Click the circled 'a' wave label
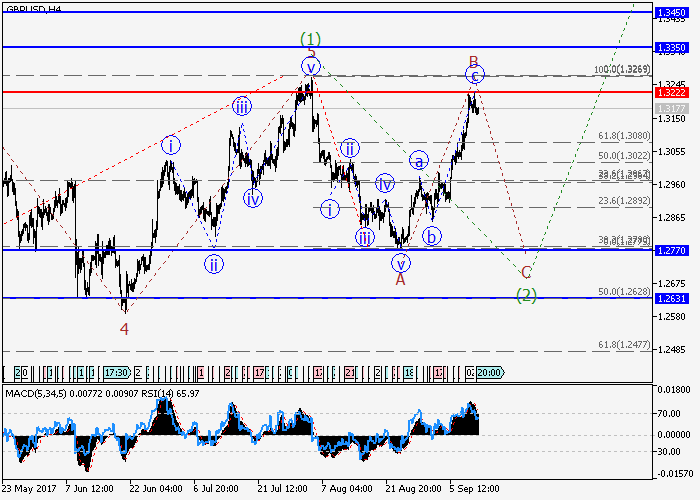Viewport: 700px width, 500px height. (419, 161)
